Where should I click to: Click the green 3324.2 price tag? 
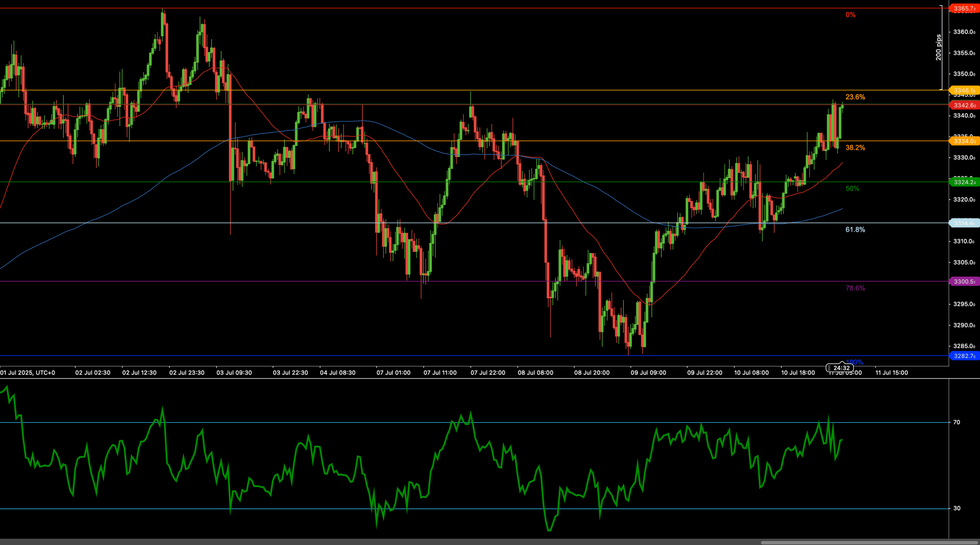(x=964, y=182)
